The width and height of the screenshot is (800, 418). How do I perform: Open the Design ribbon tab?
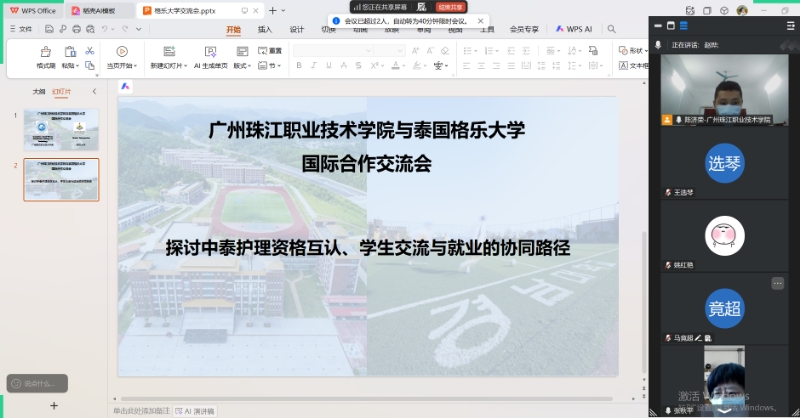(297, 29)
